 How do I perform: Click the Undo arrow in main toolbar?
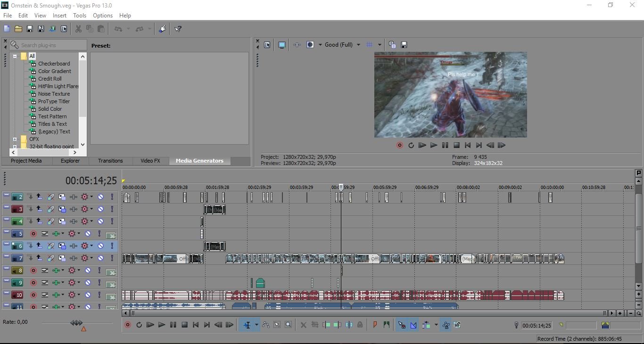(118, 29)
